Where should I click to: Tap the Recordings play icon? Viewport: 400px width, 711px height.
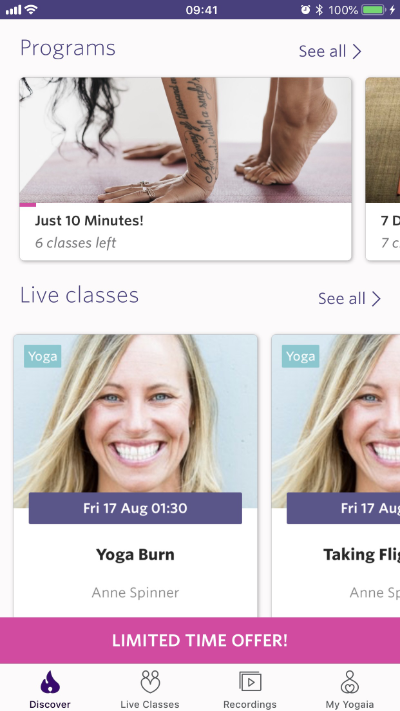[250, 681]
